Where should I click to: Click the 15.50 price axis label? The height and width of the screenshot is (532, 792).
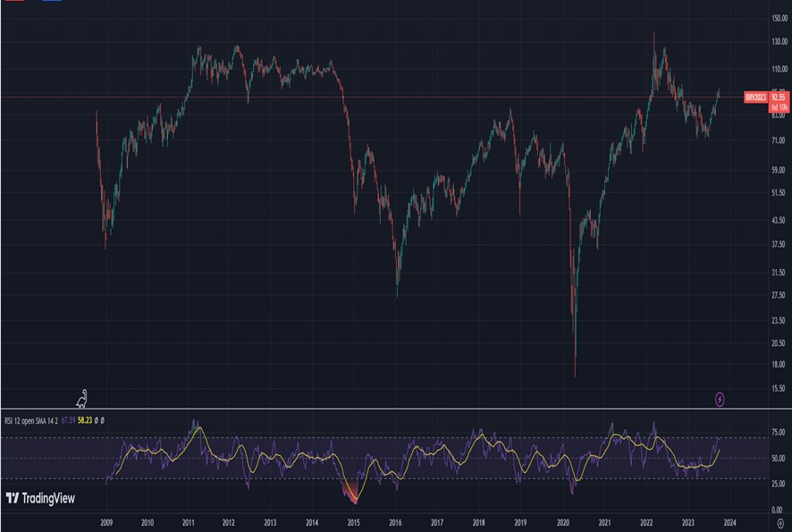779,389
